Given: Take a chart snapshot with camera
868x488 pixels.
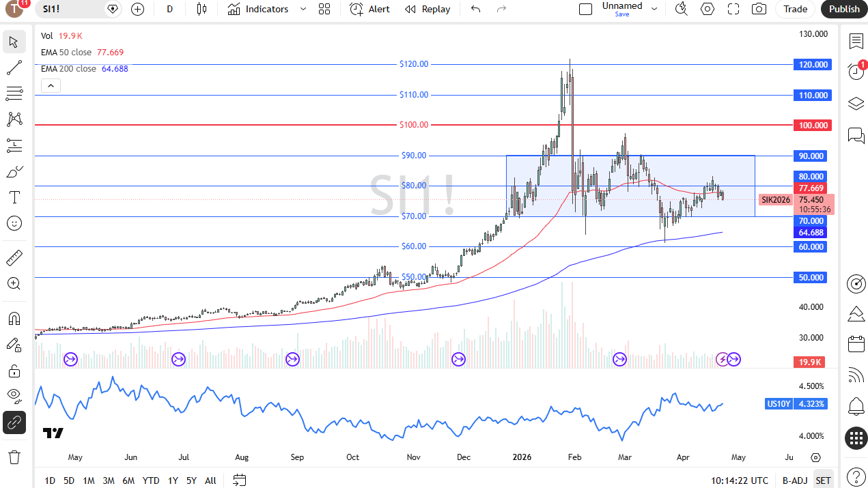Looking at the screenshot, I should [759, 9].
